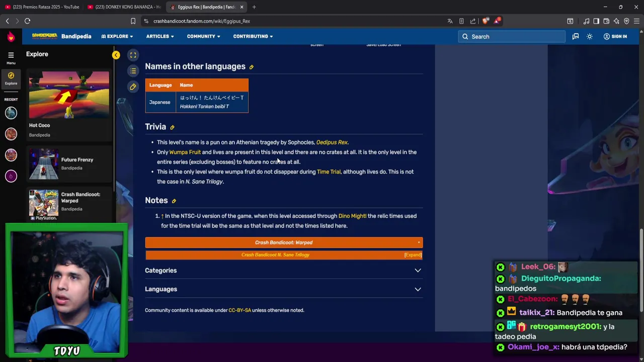Open second recent wiki avatar
The image size is (644, 362).
point(11,134)
